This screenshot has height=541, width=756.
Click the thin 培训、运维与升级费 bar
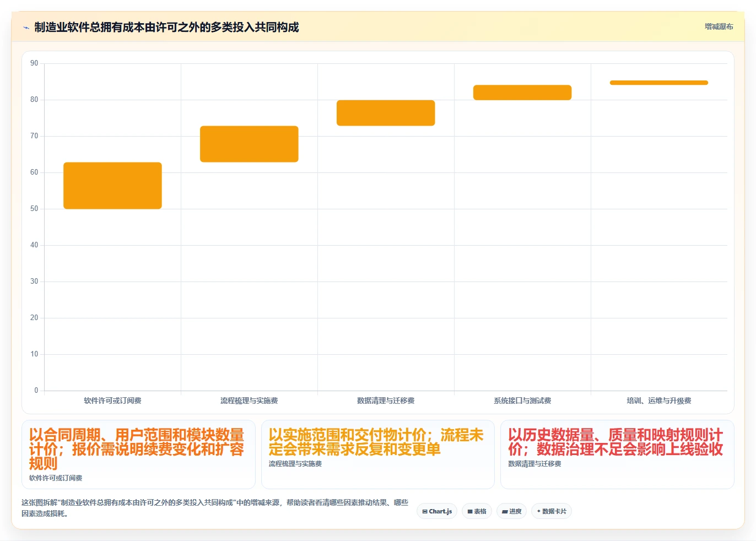659,83
